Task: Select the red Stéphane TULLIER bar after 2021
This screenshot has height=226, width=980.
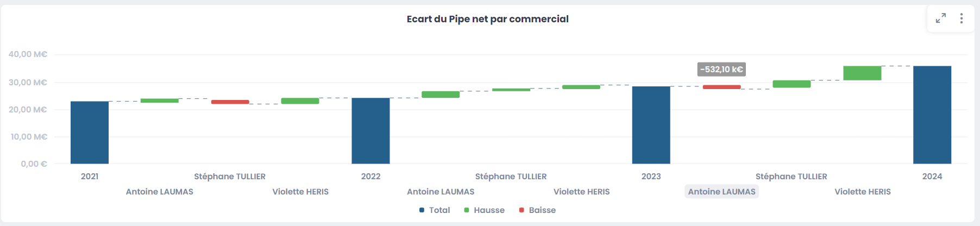Action: click(230, 102)
